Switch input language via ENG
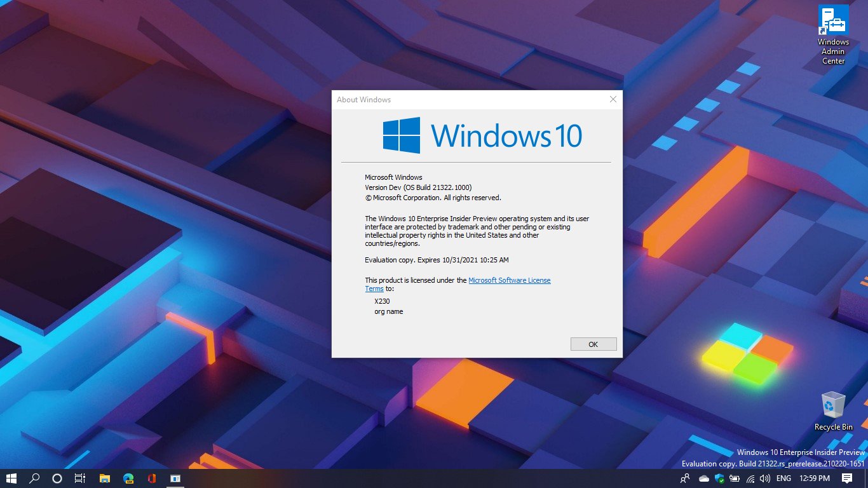868x488 pixels. coord(784,478)
